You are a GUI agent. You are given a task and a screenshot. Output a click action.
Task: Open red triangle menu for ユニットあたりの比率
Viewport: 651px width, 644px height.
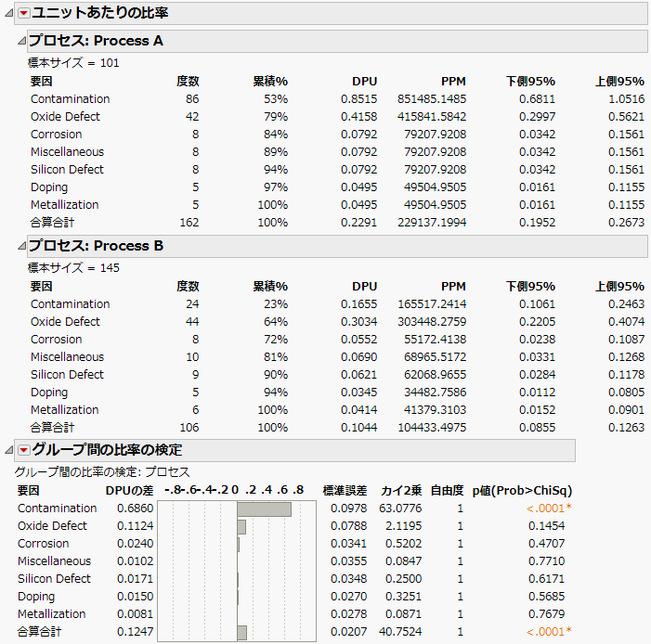[24, 13]
